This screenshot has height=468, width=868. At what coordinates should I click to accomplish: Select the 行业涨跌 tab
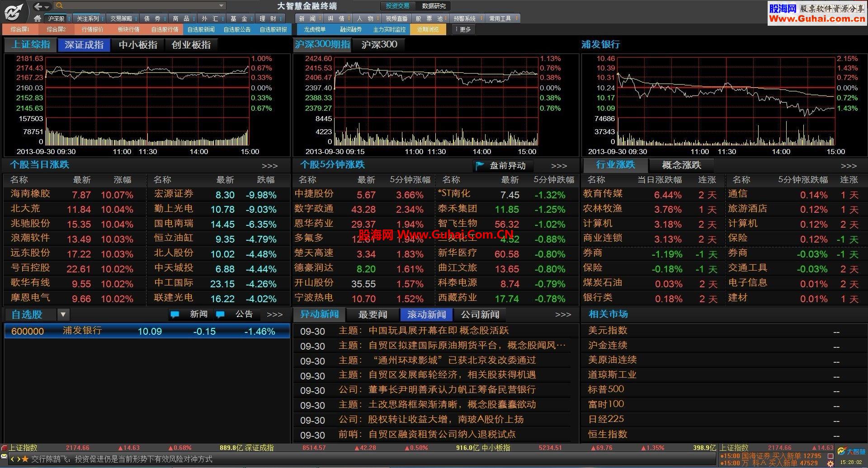click(615, 165)
